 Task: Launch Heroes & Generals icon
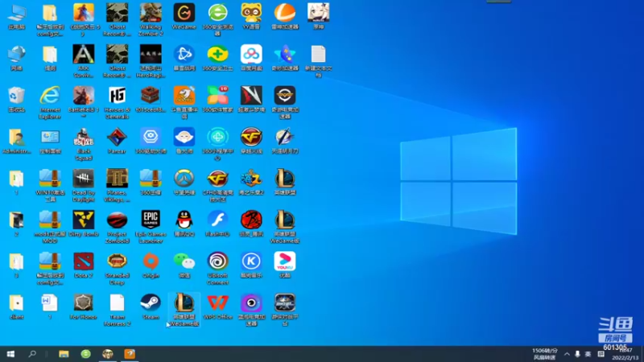tap(117, 103)
